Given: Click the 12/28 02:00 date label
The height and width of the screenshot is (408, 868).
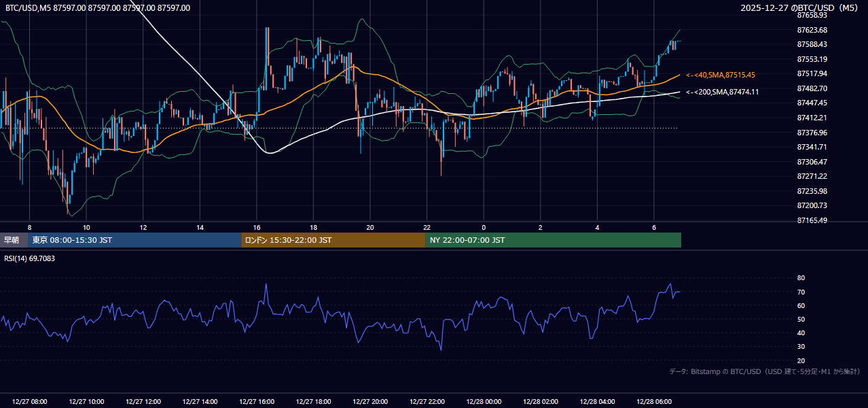Looking at the screenshot, I should [x=541, y=402].
